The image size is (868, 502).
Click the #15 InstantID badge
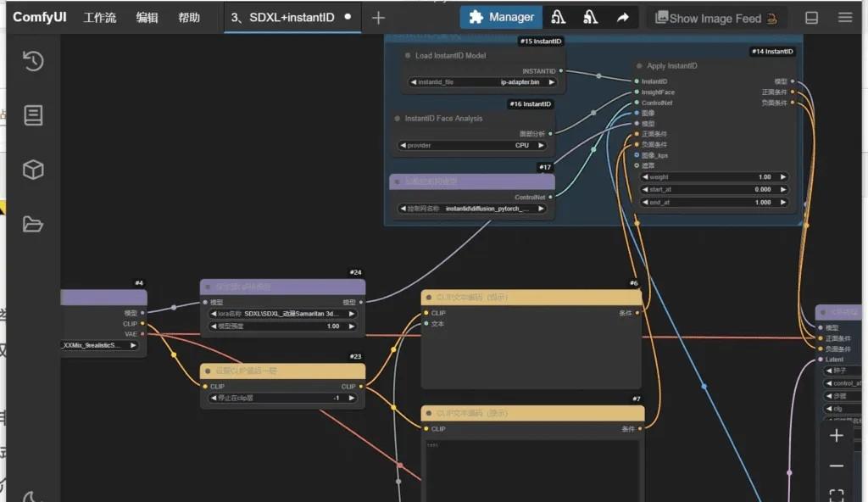click(x=541, y=41)
